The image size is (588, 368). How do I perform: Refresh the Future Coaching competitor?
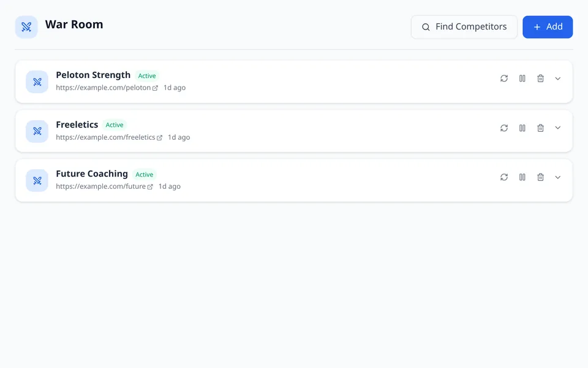click(504, 177)
